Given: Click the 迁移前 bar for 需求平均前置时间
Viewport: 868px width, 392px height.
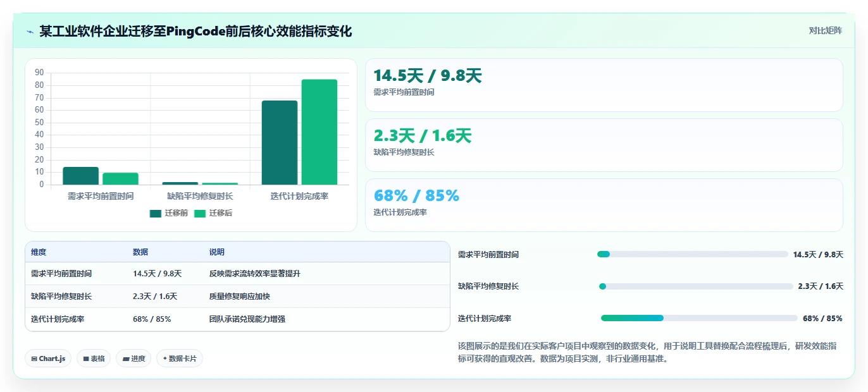Looking at the screenshot, I should coord(80,176).
